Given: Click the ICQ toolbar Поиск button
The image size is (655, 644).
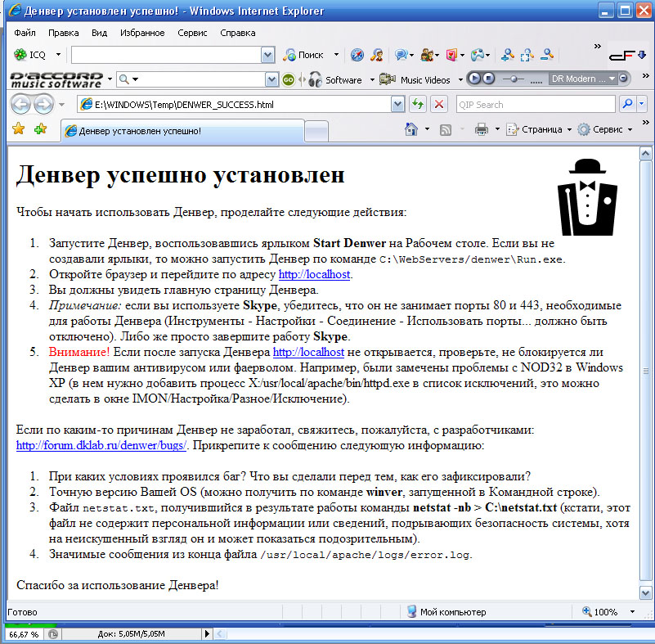Looking at the screenshot, I should pos(303,55).
